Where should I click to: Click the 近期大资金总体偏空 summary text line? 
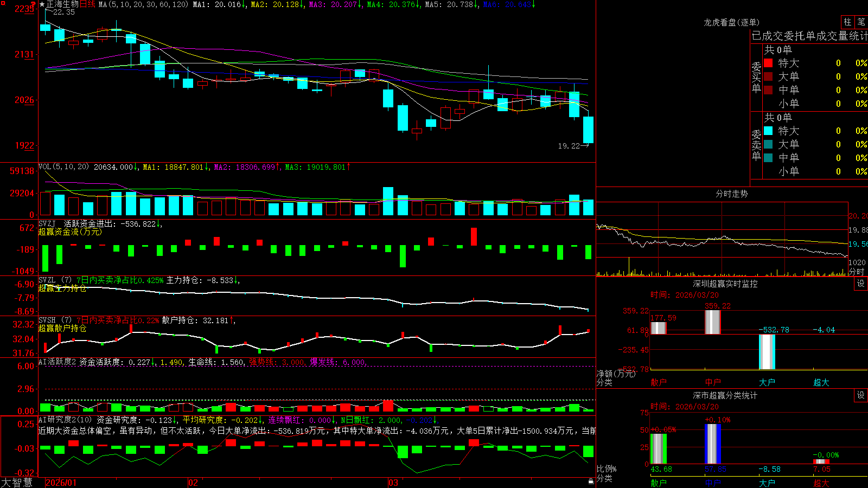tap(317, 431)
